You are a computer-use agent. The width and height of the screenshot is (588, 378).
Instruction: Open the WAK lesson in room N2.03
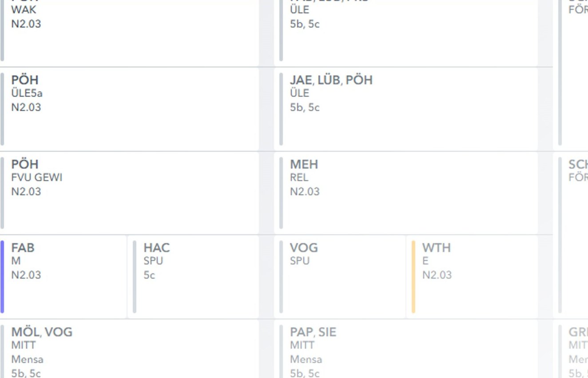tap(129, 31)
